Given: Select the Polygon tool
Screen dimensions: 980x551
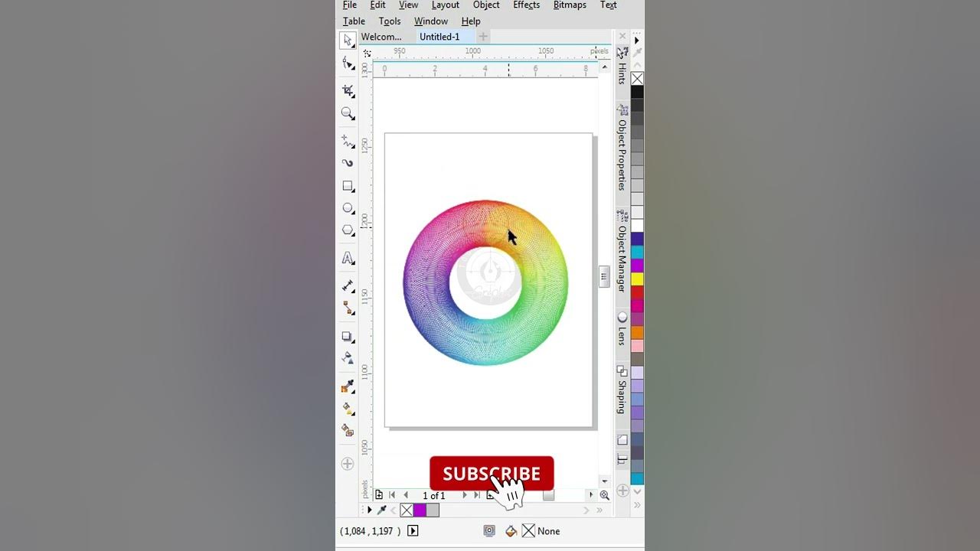Looking at the screenshot, I should point(348,230).
